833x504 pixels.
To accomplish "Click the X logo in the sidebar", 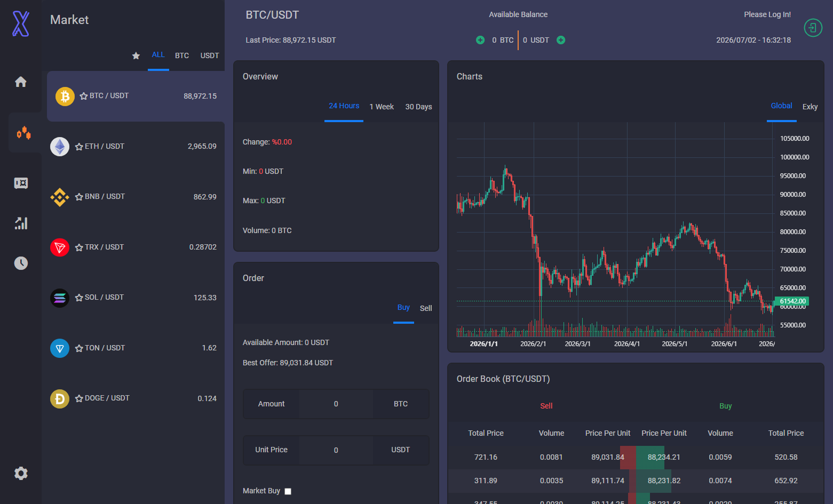I will (21, 24).
